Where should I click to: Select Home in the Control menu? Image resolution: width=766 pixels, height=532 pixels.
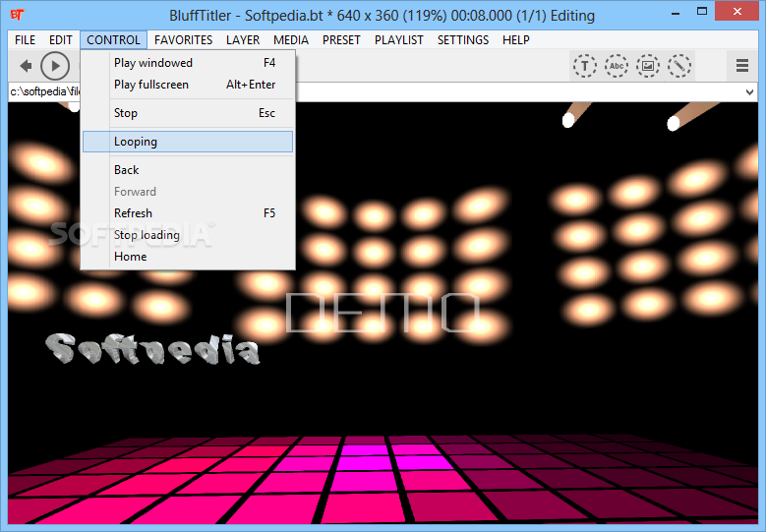[188, 257]
